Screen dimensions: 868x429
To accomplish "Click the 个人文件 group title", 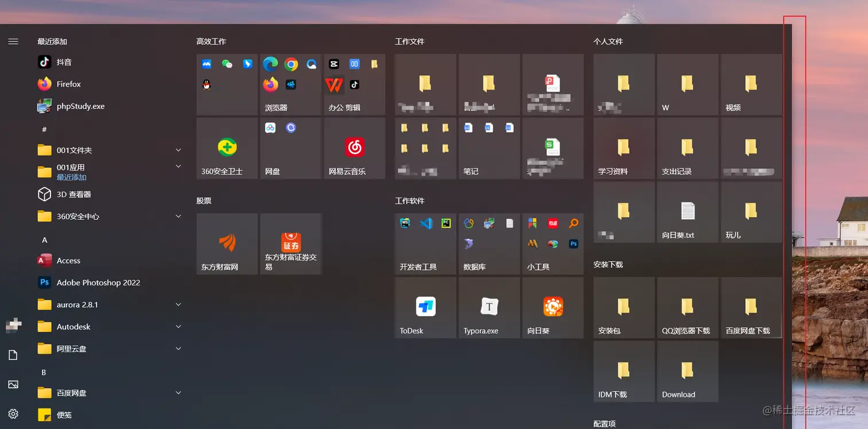I will (x=609, y=41).
